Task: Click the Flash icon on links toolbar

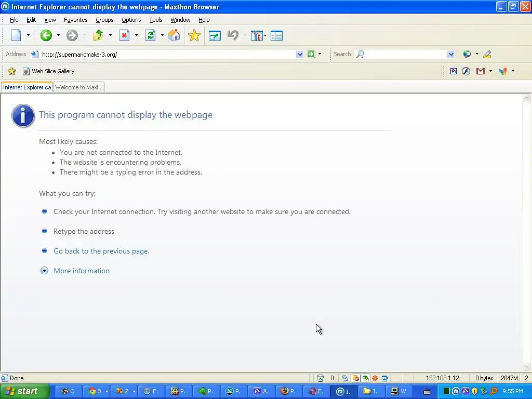Action: [466, 71]
